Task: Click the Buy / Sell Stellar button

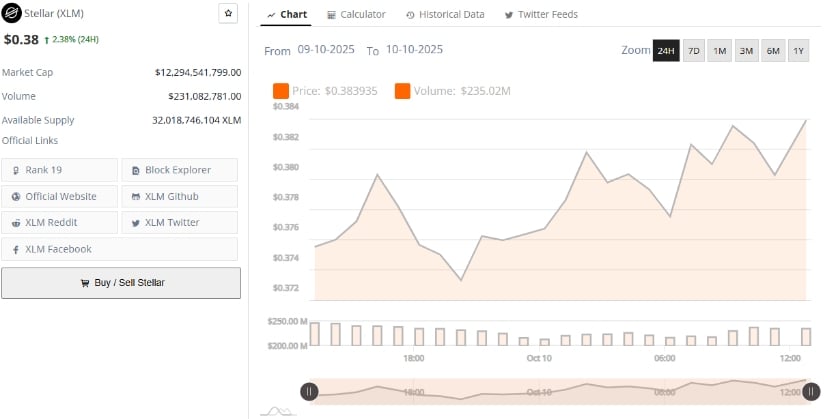Action: (x=121, y=283)
